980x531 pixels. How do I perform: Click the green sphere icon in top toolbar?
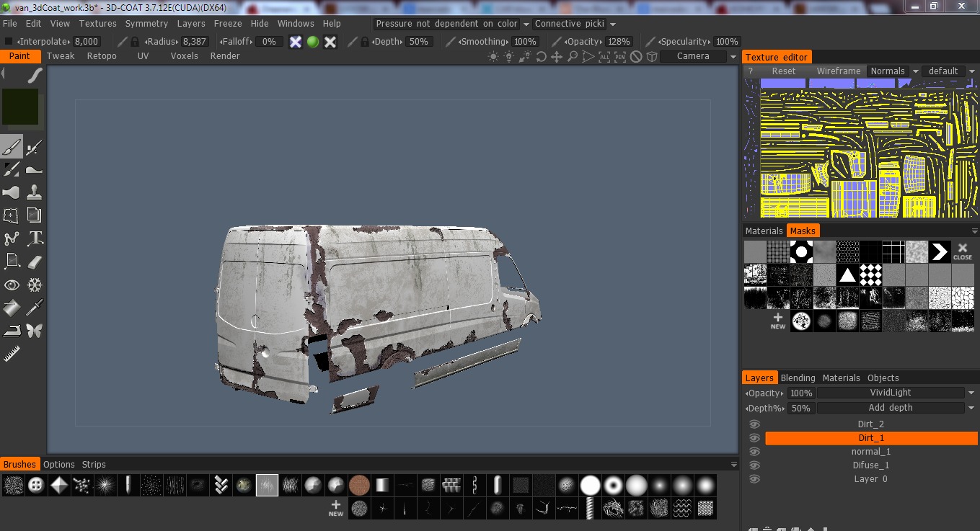coord(313,42)
